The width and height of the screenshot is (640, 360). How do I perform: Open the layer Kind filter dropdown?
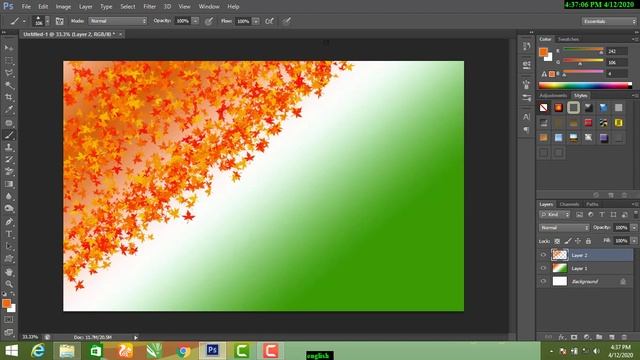point(555,215)
